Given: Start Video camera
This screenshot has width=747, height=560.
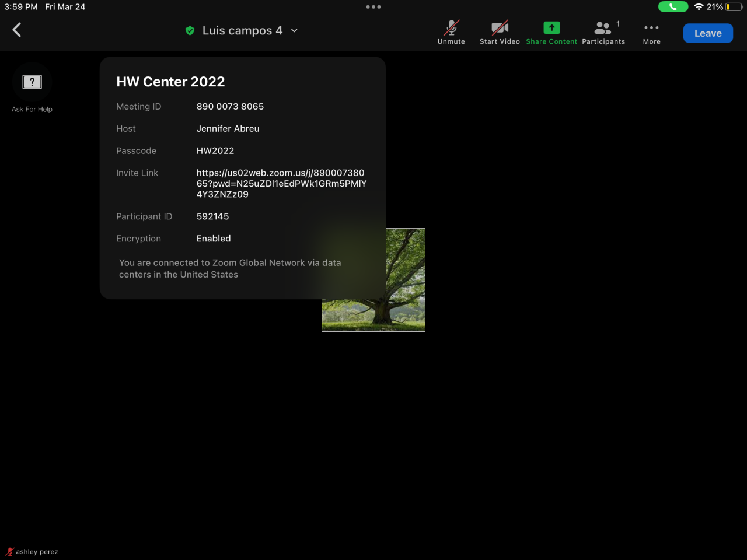Looking at the screenshot, I should [500, 33].
